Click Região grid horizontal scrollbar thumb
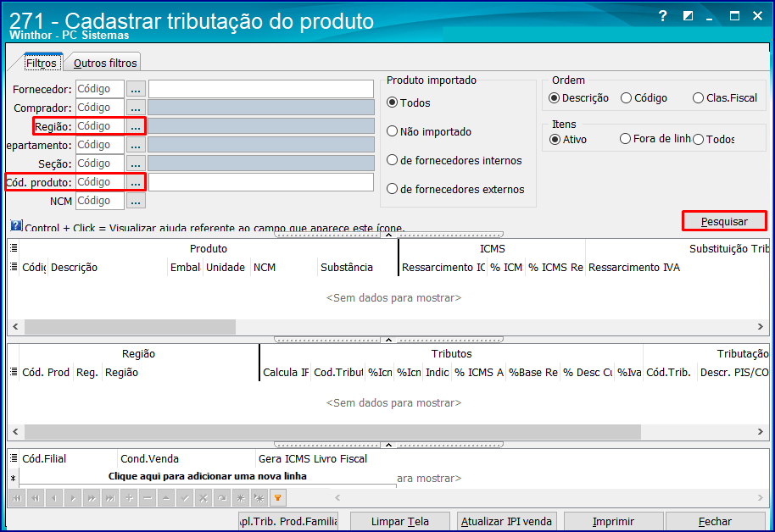This screenshot has width=775, height=532. click(332, 432)
